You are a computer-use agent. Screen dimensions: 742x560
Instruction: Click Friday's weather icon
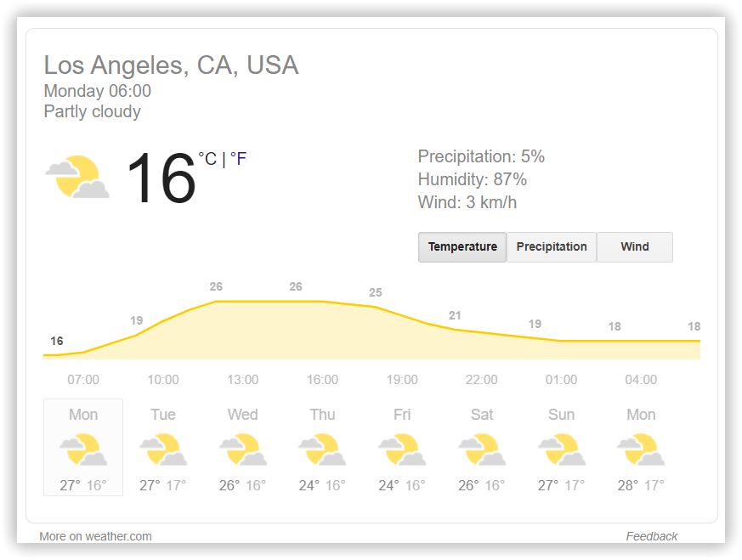tap(402, 449)
